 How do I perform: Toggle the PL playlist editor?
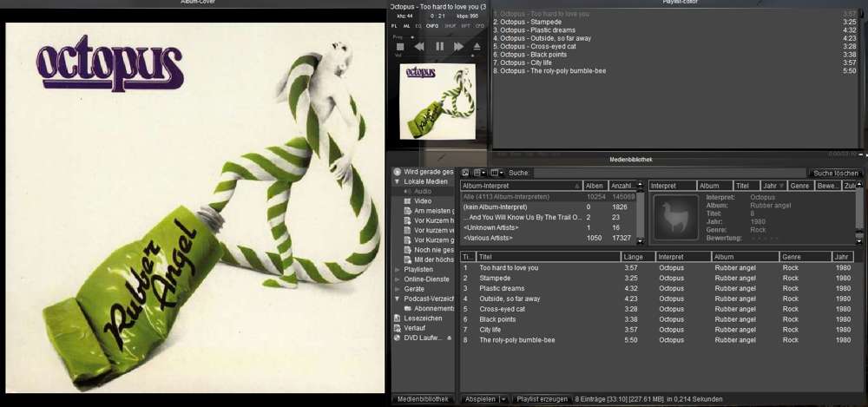[x=395, y=26]
